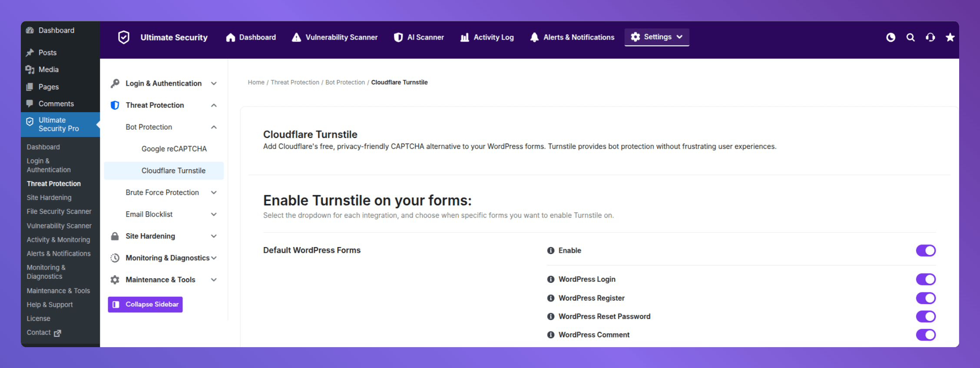Open Site Hardening in WordPress submenu

coord(49,197)
